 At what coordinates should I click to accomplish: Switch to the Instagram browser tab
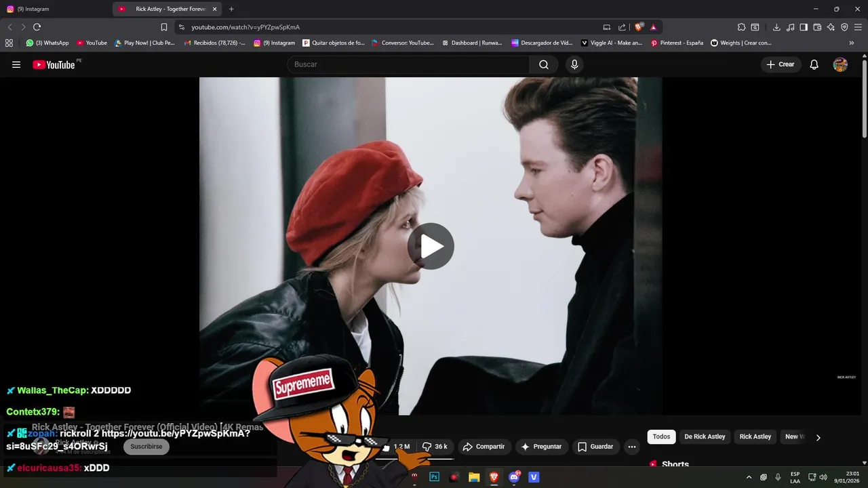[54, 9]
